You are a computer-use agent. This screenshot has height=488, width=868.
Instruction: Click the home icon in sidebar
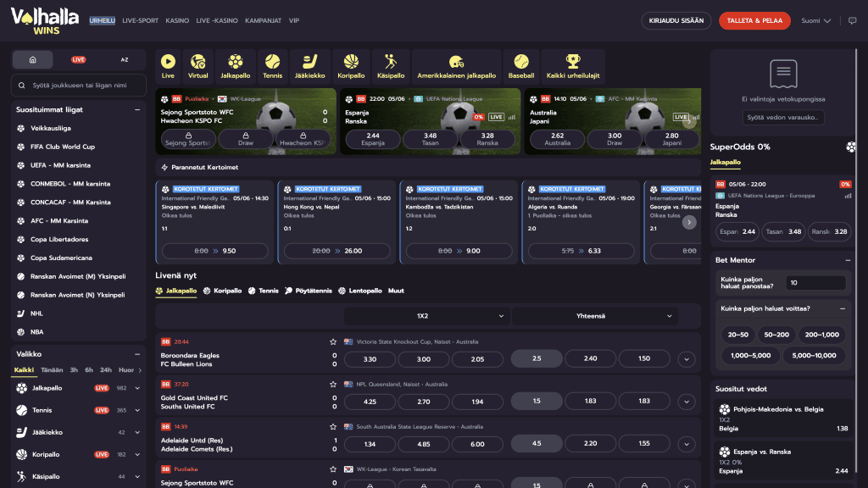click(33, 60)
